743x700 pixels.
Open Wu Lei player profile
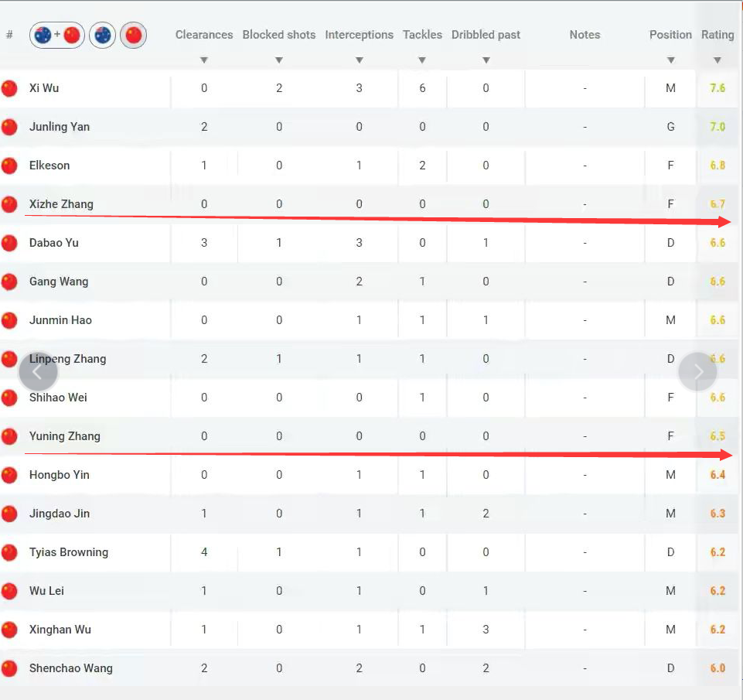[x=46, y=590]
